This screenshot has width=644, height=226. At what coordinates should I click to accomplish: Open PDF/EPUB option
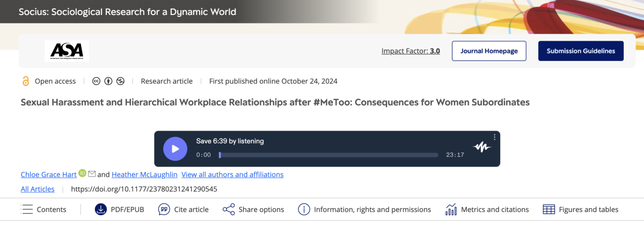point(119,209)
